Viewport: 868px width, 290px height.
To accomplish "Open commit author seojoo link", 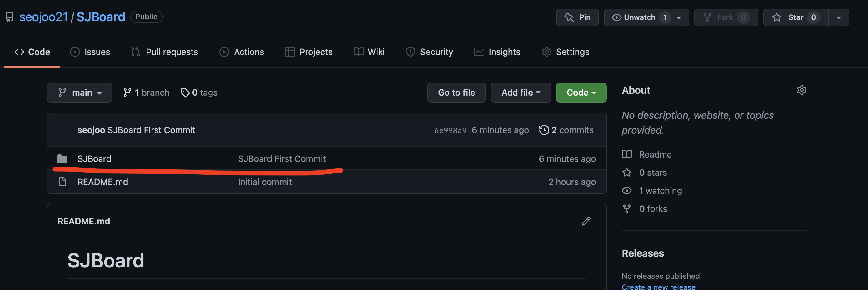I will click(91, 130).
